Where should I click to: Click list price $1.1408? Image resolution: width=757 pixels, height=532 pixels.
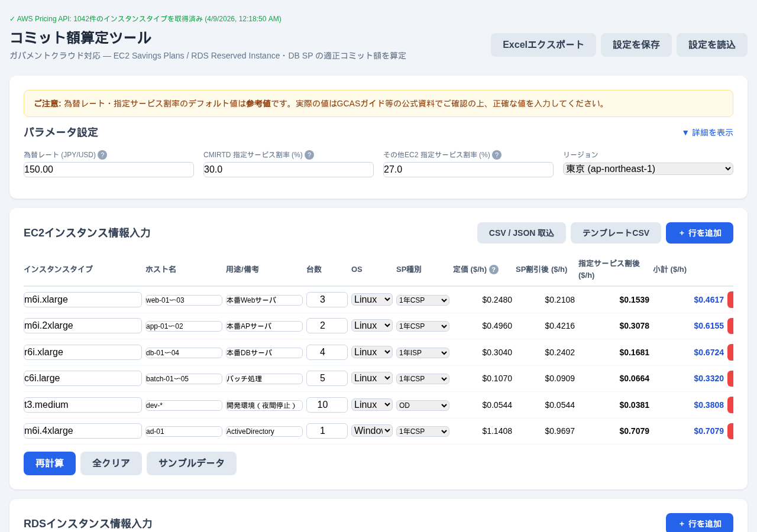497,431
